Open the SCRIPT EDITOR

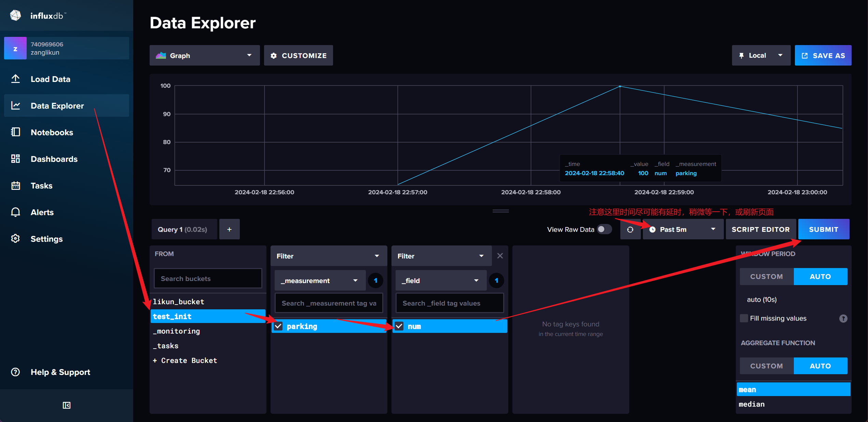760,229
